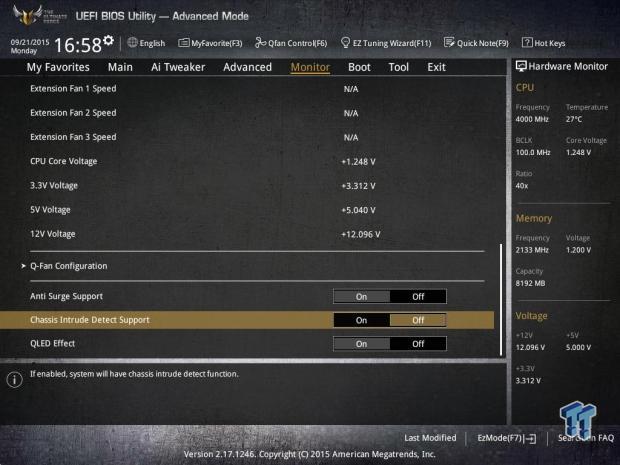Click the settings gear next to the clock
Viewport: 620px width, 465px height.
point(108,40)
